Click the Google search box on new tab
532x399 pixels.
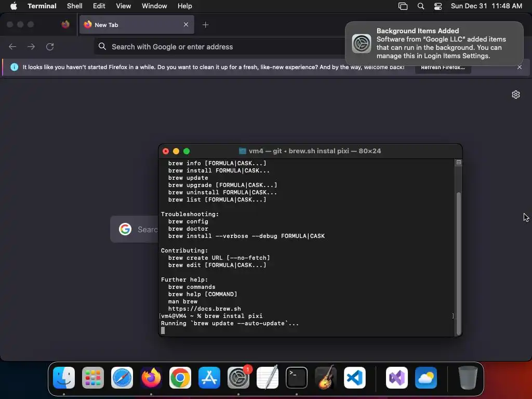135,229
